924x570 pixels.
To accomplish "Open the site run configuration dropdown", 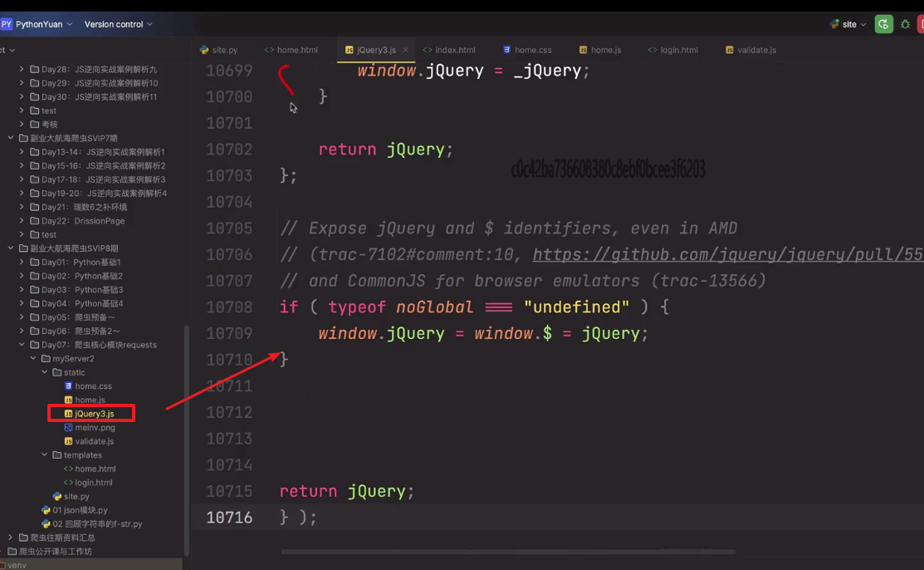I will click(x=848, y=24).
